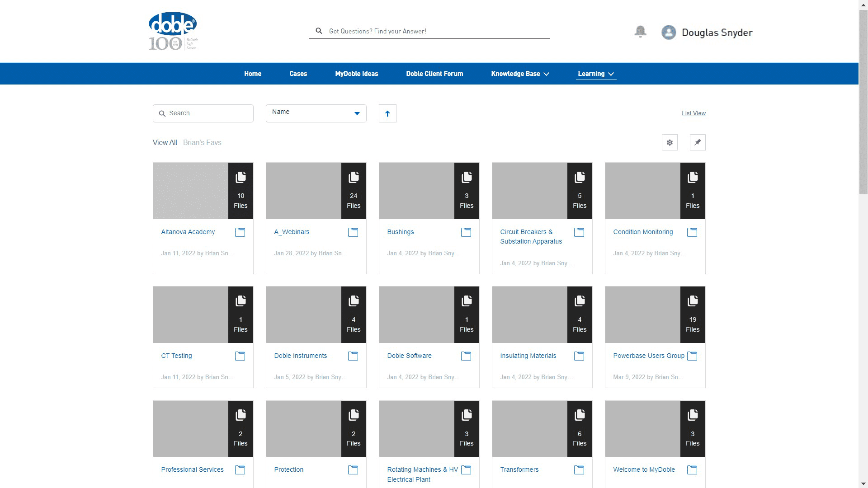The height and width of the screenshot is (488, 868).
Task: Click the Transformers card thumbnail
Action: [x=529, y=429]
